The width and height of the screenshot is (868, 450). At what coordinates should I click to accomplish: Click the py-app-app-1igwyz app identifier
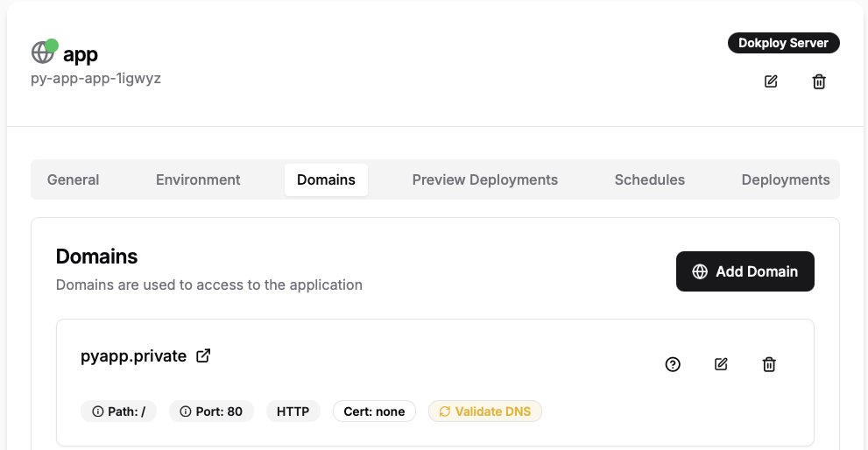pyautogui.click(x=95, y=79)
